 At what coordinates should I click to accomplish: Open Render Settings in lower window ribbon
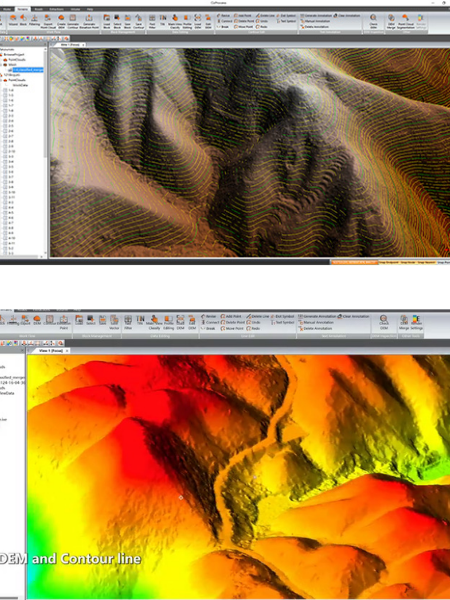pos(417,323)
